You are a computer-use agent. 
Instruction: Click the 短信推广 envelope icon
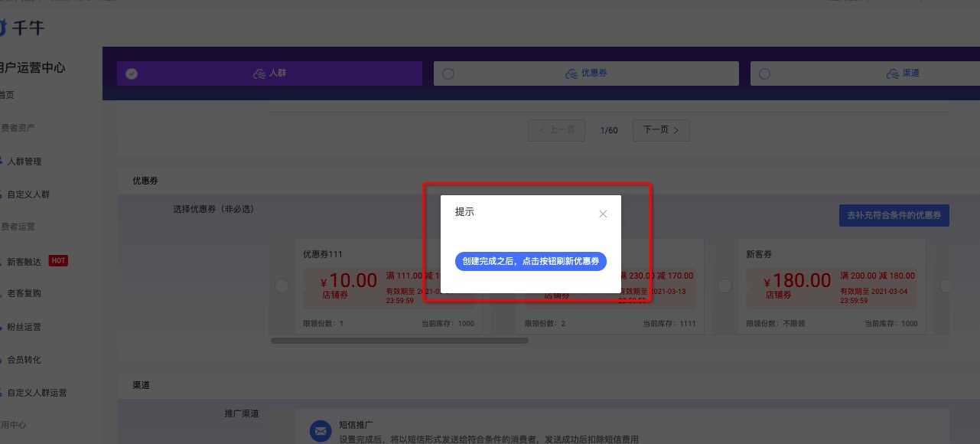pos(321,432)
